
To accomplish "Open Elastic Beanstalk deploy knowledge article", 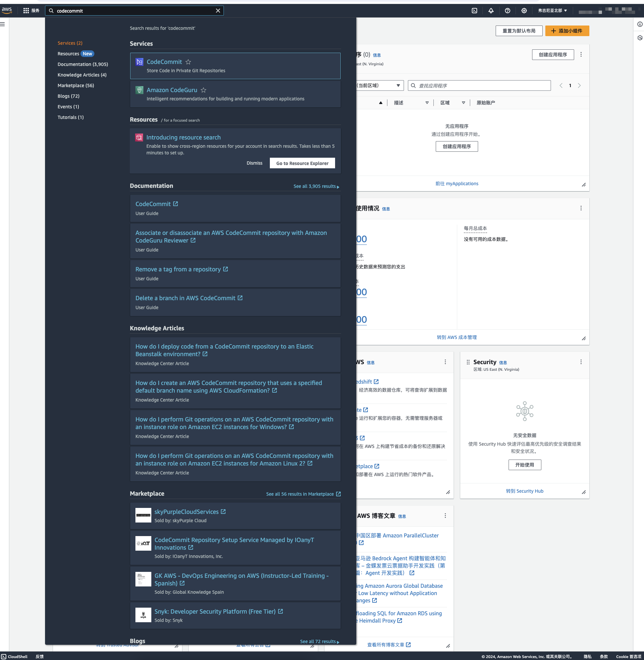I will [224, 350].
